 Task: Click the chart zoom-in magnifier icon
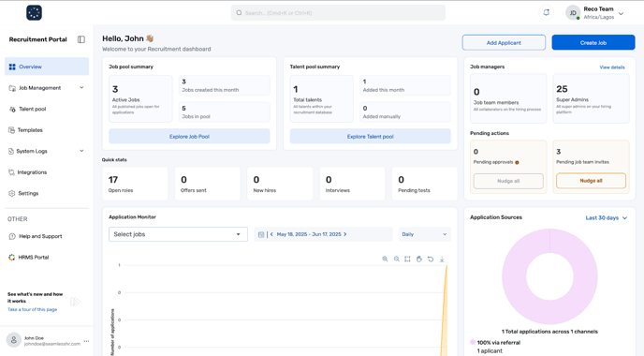click(385, 259)
